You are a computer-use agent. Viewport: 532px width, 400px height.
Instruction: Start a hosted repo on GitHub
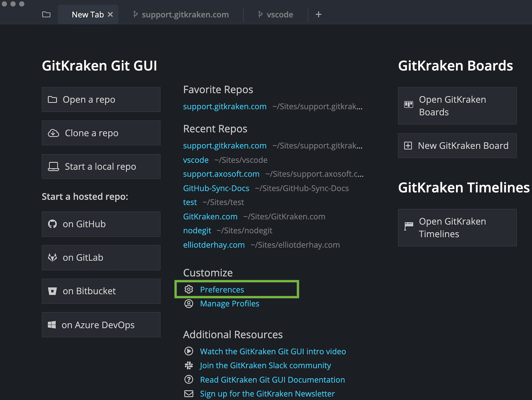pos(101,224)
